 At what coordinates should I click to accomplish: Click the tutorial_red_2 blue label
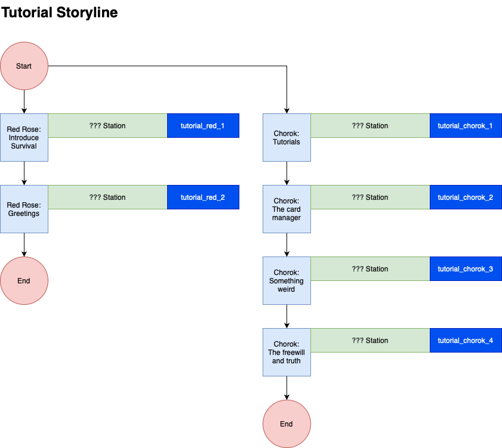[x=203, y=197]
